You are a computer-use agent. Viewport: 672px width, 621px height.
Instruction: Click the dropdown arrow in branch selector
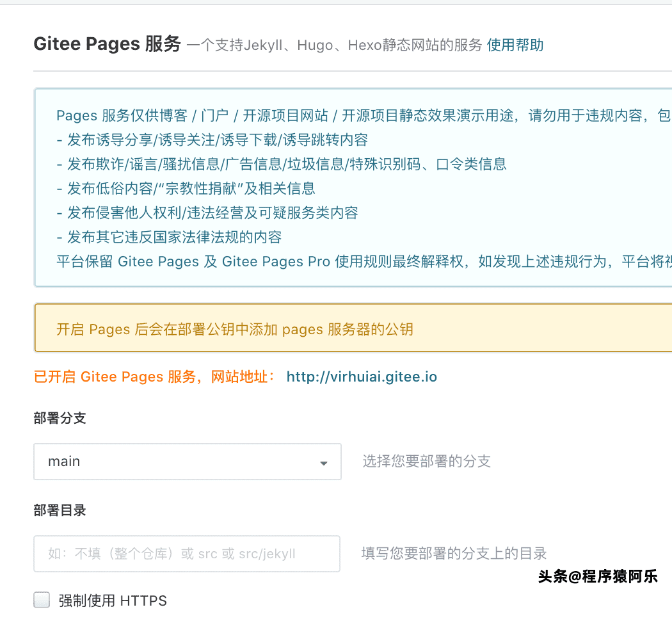pos(324,464)
